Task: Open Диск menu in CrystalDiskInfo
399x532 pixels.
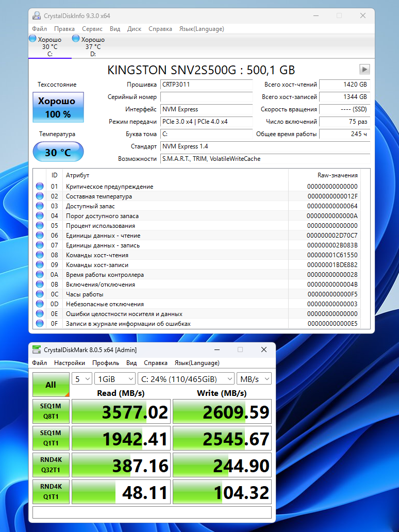Action: 134,29
